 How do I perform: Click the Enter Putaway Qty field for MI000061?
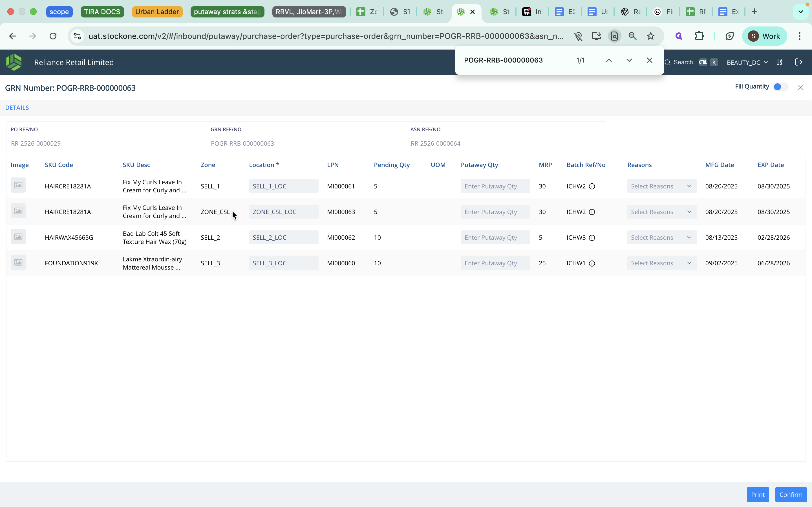495,186
